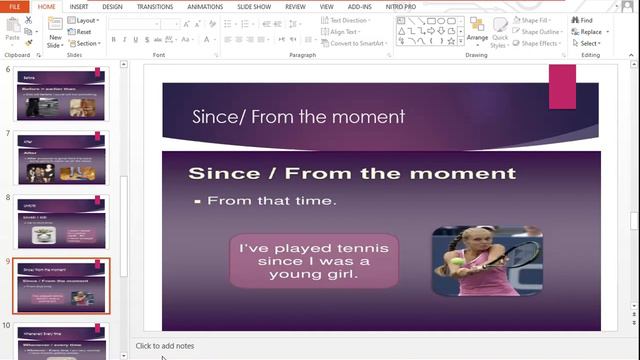Open the Quick Styles gallery

coord(499,33)
